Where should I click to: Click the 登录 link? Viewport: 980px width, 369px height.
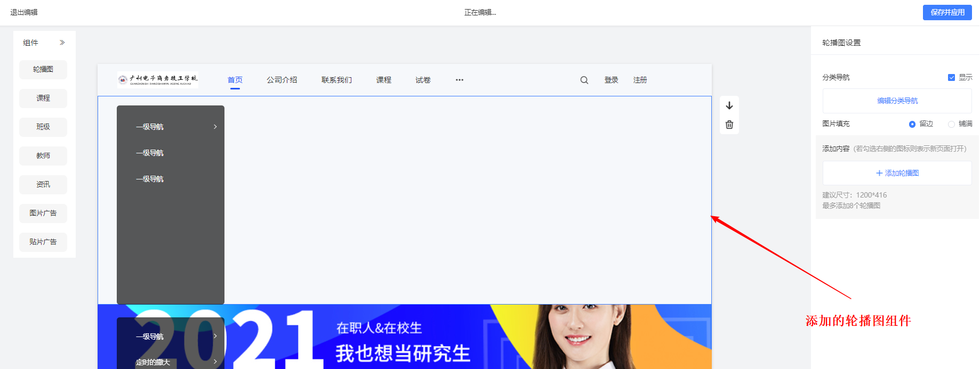pyautogui.click(x=612, y=80)
